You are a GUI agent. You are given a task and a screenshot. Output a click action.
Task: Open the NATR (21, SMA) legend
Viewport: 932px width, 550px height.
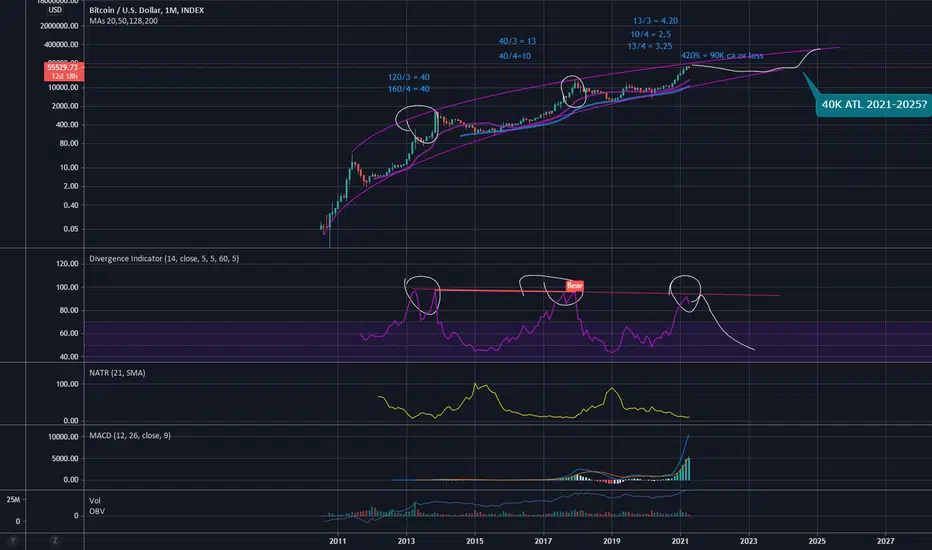[117, 373]
